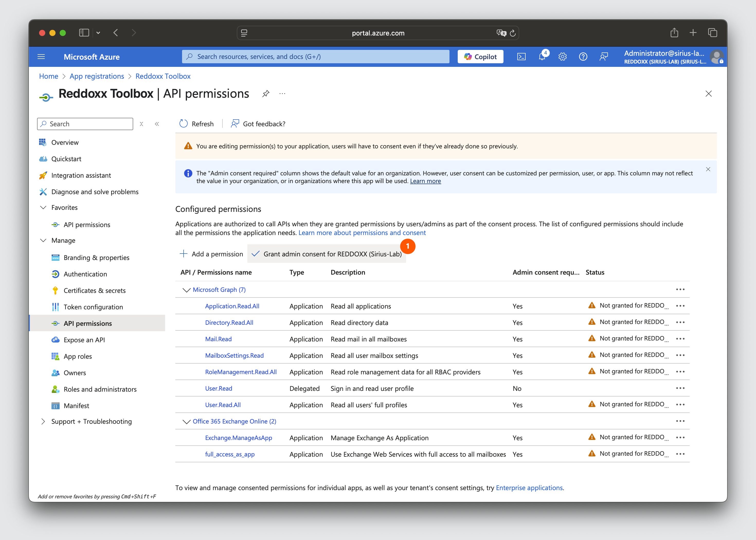Open the RoleManagement.Read.All permission

tap(241, 372)
